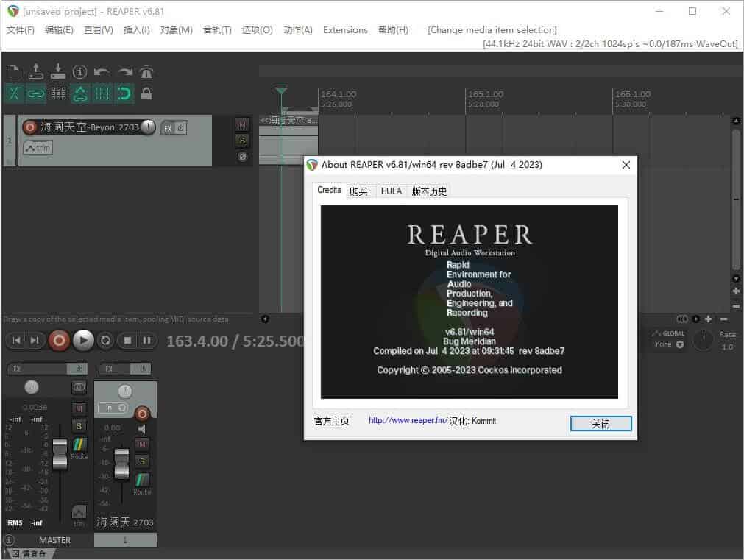This screenshot has height=560, width=744.
Task: Mute track 1 in track panel
Action: (x=242, y=125)
